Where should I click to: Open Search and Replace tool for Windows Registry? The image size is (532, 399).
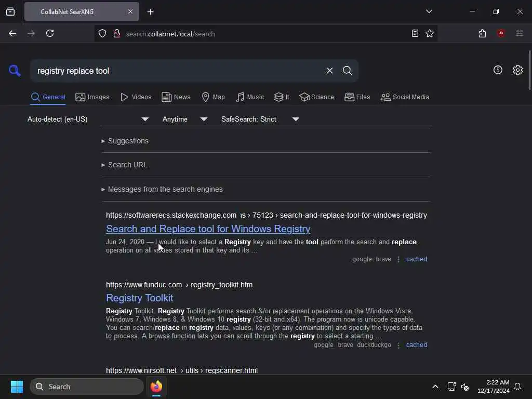208,229
